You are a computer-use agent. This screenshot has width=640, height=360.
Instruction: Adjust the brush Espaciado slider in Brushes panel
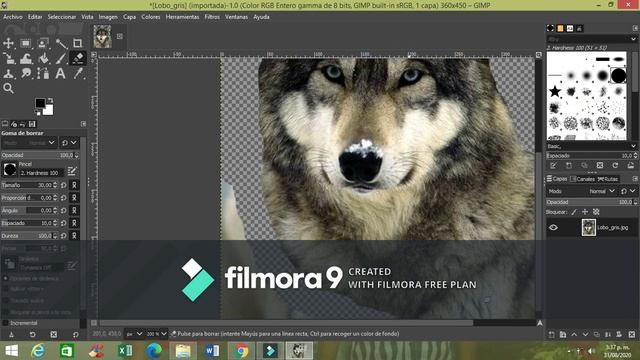[x=591, y=156]
